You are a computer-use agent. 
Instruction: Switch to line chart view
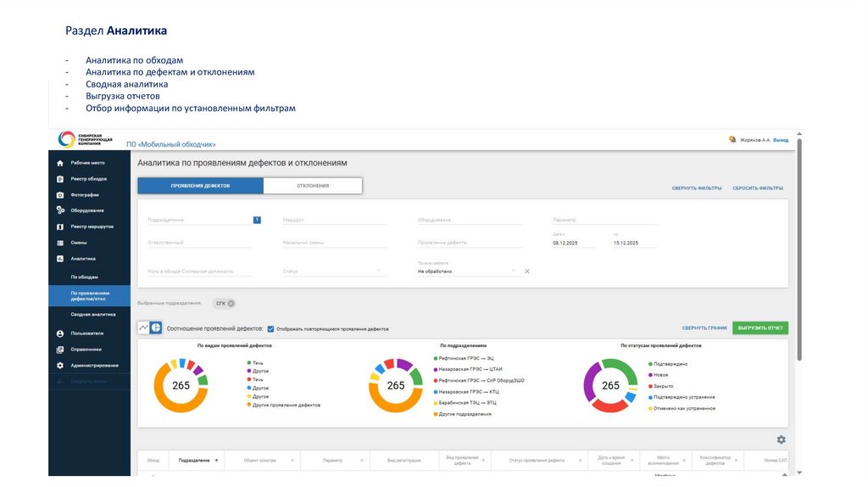click(x=143, y=327)
